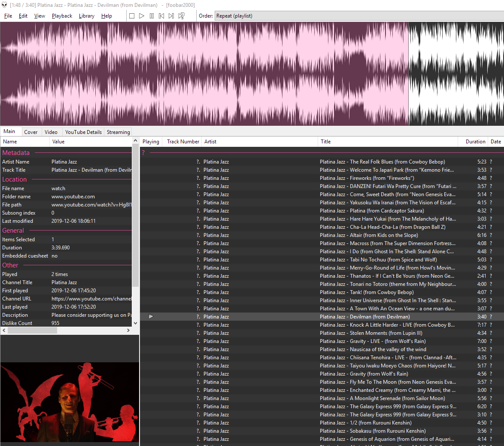Select Stolen Moments (from Lupin III)
504x446 pixels.
(322, 333)
